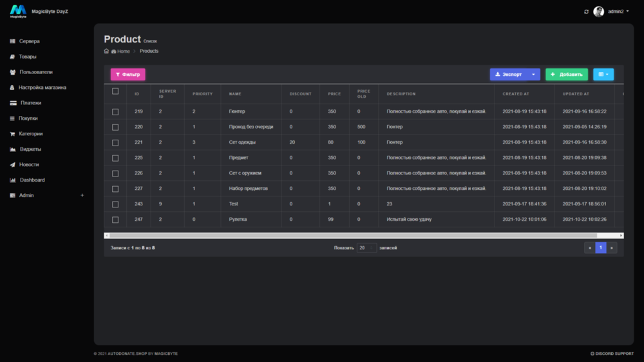Open the admin2 user dropdown
This screenshot has width=644, height=362.
[x=618, y=12]
